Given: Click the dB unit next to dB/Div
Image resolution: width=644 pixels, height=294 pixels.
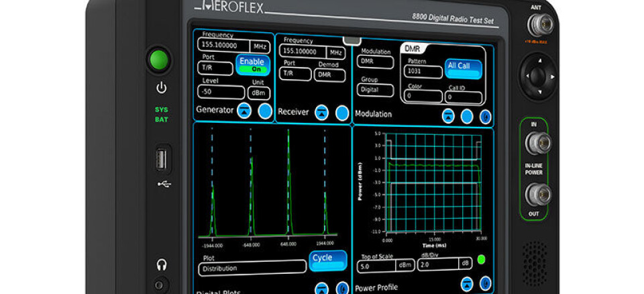Looking at the screenshot, I should click(466, 264).
